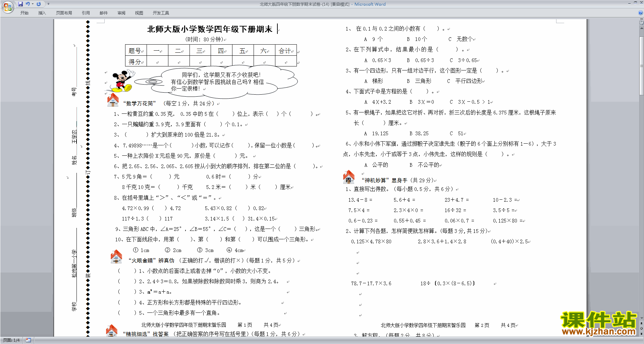Click the blue Help question mark icon

[x=641, y=13]
